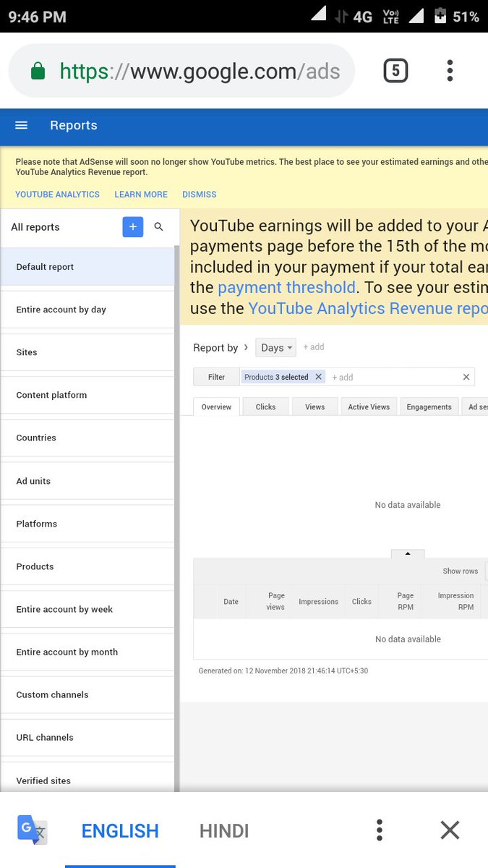Clear all filters with the X
The image size is (488, 868).
(466, 377)
